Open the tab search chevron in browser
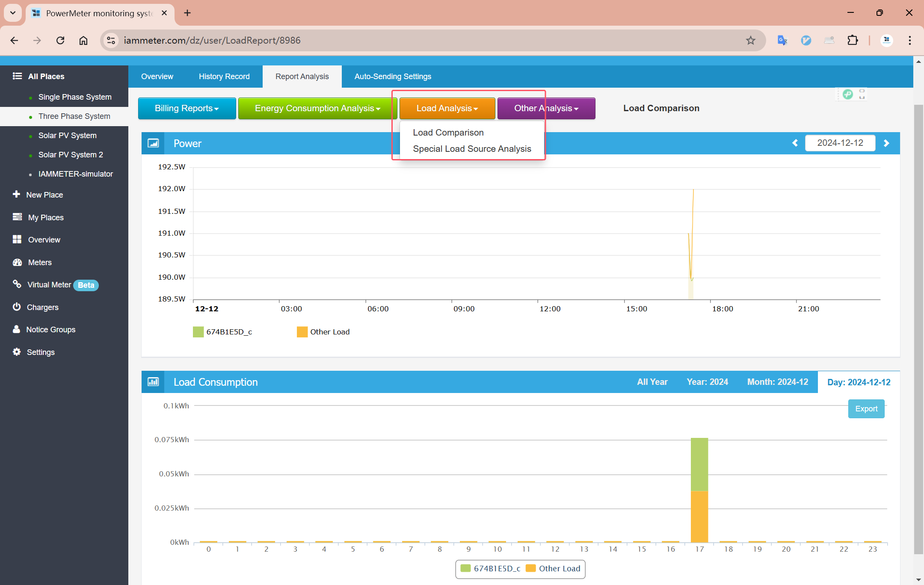924x585 pixels. coord(13,13)
